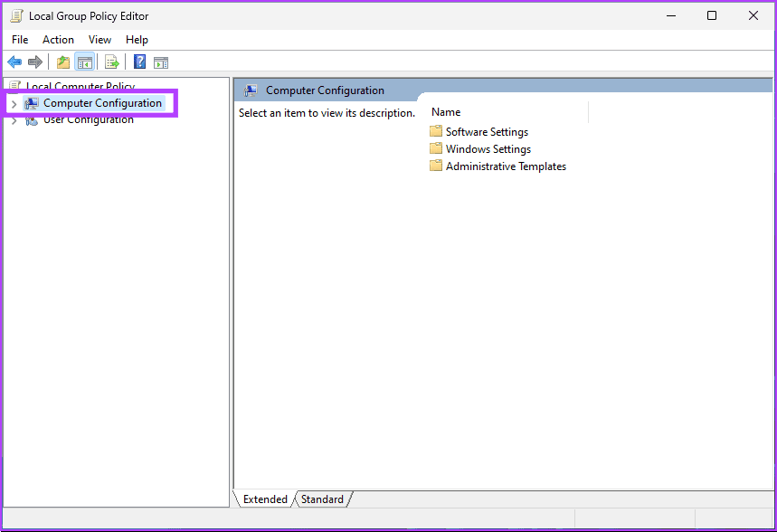This screenshot has height=532, width=777.
Task: Click the Computer Configuration header icon
Action: (x=251, y=90)
